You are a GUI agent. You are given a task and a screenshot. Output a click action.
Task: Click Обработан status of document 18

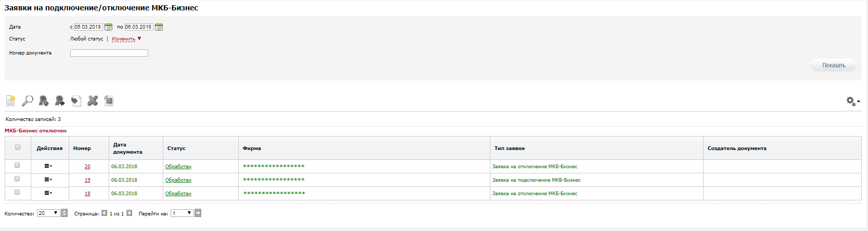pyautogui.click(x=178, y=194)
